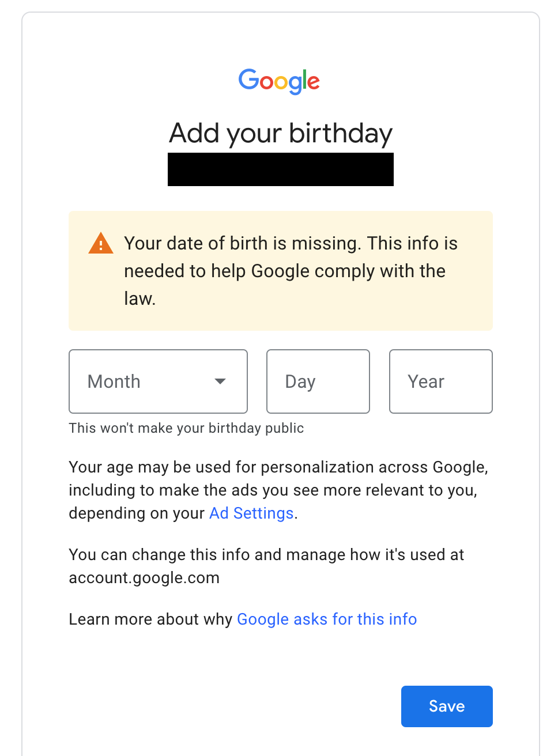Click the Month dropdown arrow
The width and height of the screenshot is (558, 756).
(x=220, y=381)
